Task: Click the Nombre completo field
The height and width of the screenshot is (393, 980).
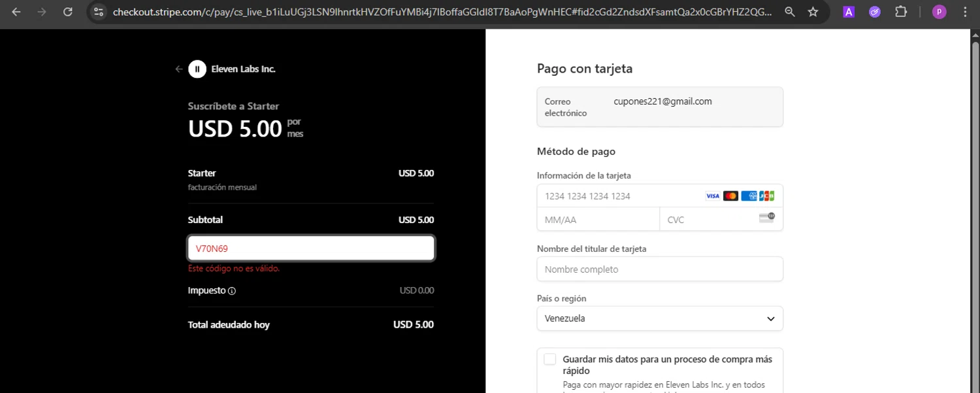Action: (x=660, y=269)
